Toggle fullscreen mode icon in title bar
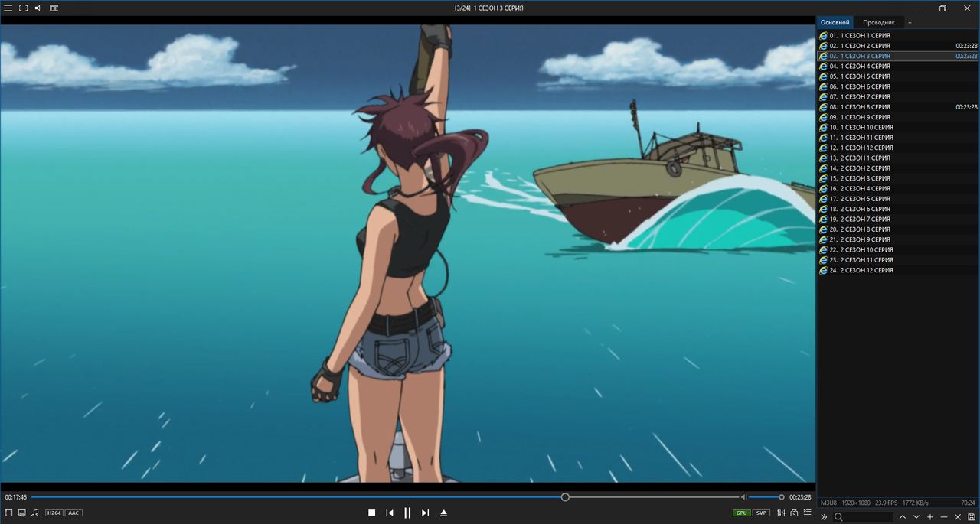Screen dimensions: 980x524 click(24, 8)
